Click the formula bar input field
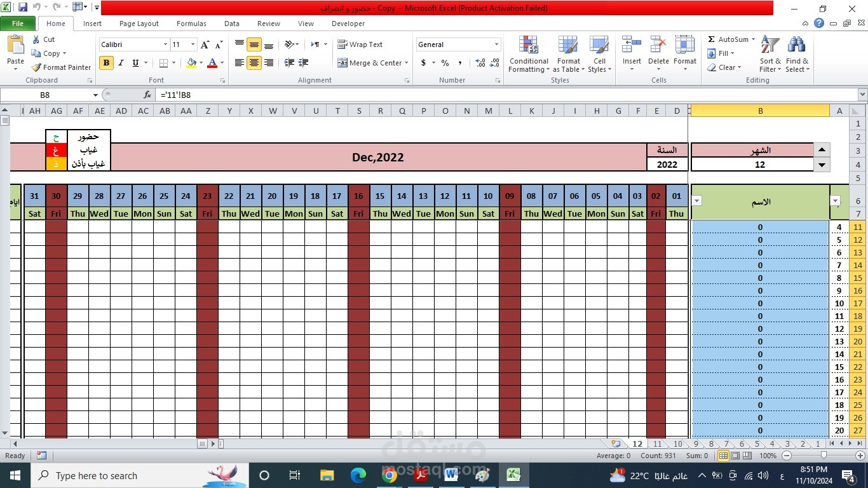This screenshot has width=868, height=488. click(x=506, y=95)
